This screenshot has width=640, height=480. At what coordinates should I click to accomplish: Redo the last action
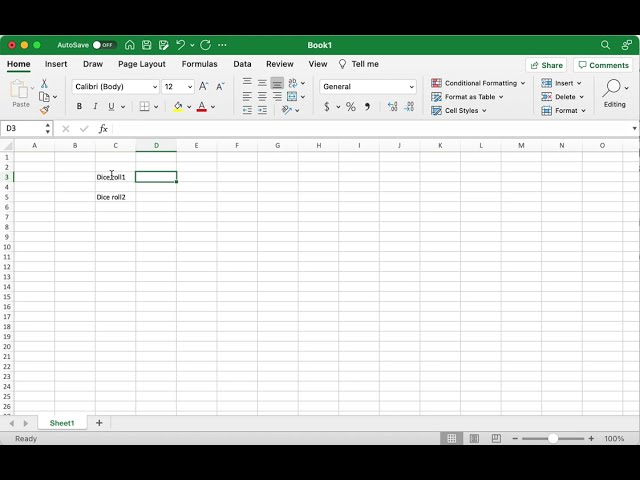click(205, 45)
